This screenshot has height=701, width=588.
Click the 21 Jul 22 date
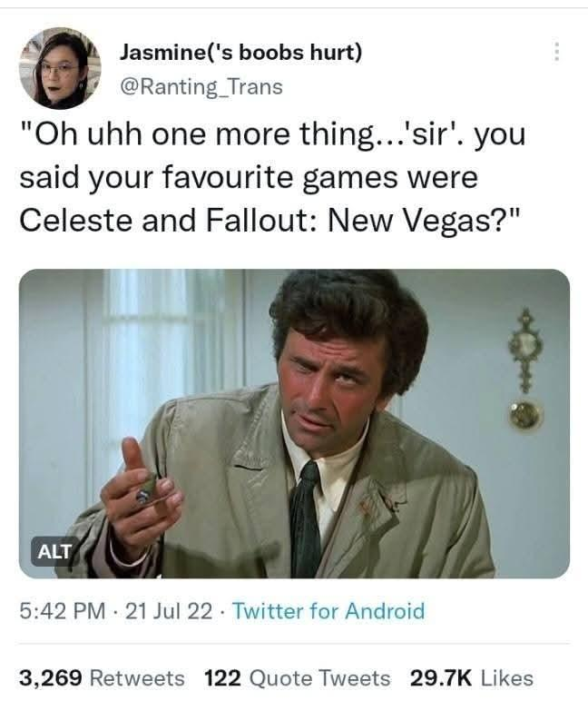coord(169,611)
